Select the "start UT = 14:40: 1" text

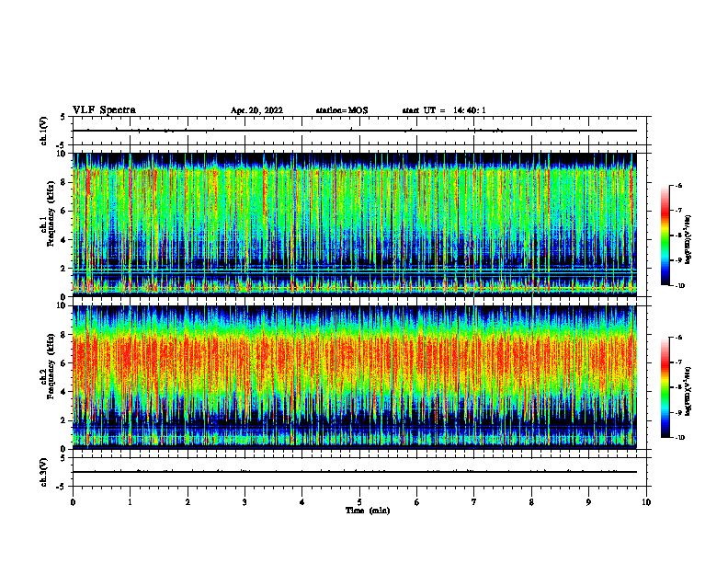(444, 110)
